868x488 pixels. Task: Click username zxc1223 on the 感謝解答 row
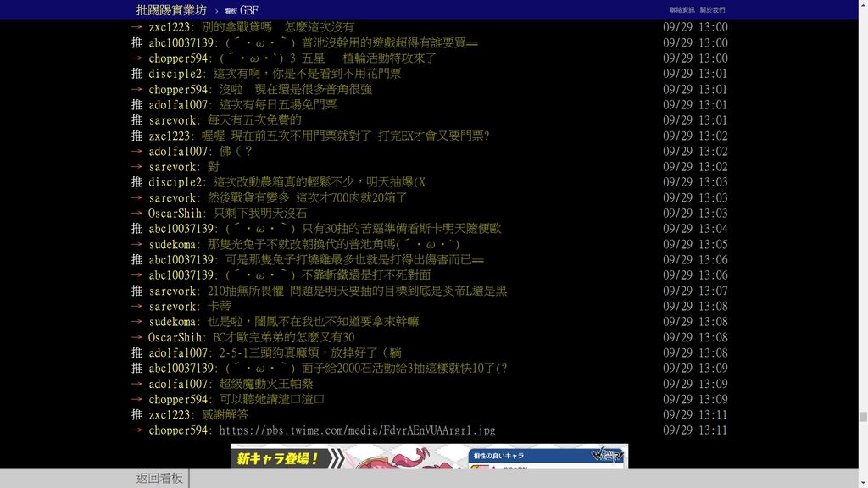pyautogui.click(x=169, y=414)
